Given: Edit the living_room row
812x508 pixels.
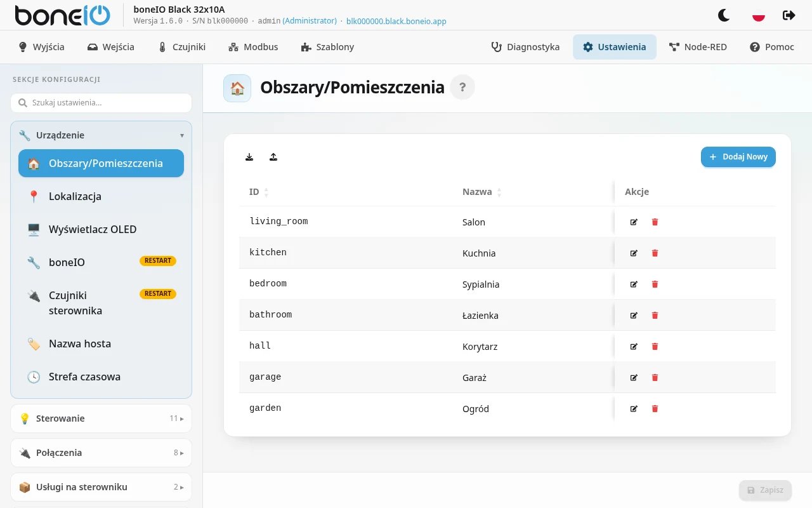Looking at the screenshot, I should coord(634,222).
